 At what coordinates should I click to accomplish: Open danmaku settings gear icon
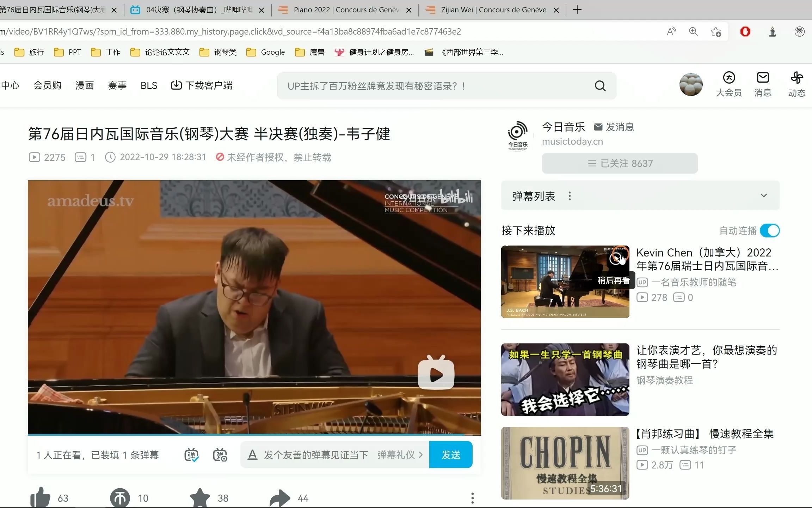(x=220, y=455)
